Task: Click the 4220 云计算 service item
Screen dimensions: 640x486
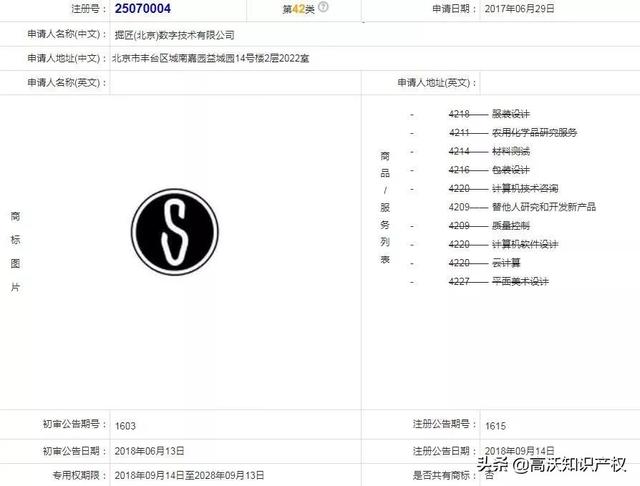Action: tap(484, 263)
